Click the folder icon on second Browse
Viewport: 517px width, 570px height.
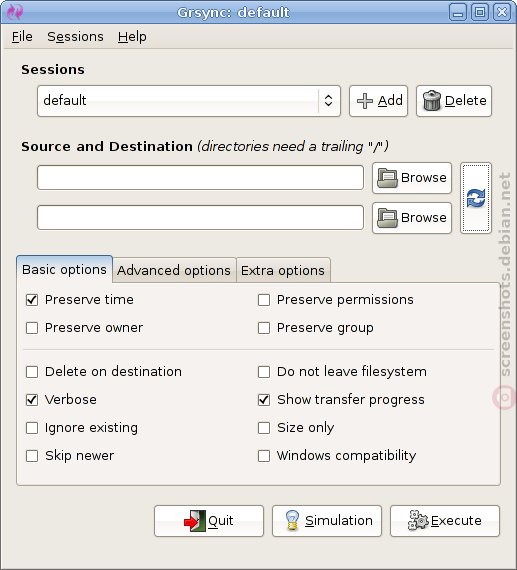point(387,218)
